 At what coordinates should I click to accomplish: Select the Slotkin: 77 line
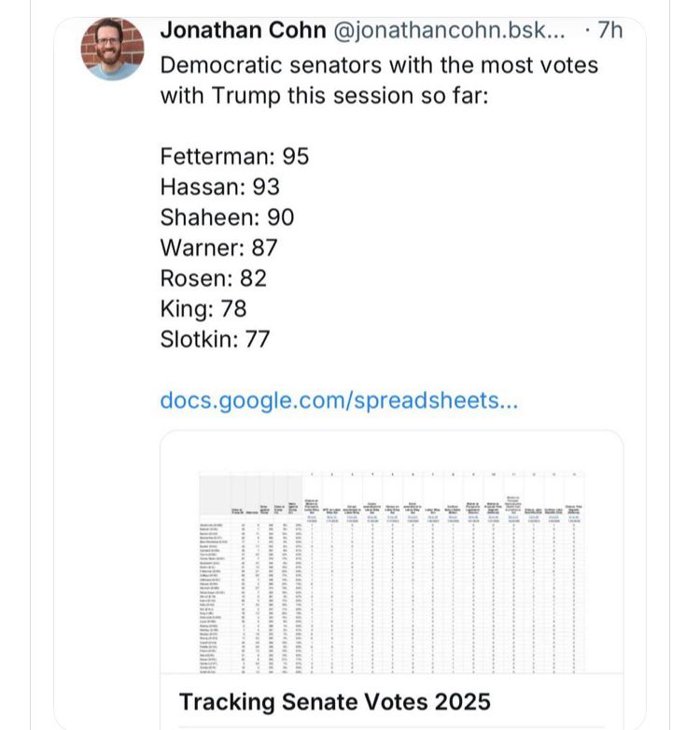[x=215, y=340]
